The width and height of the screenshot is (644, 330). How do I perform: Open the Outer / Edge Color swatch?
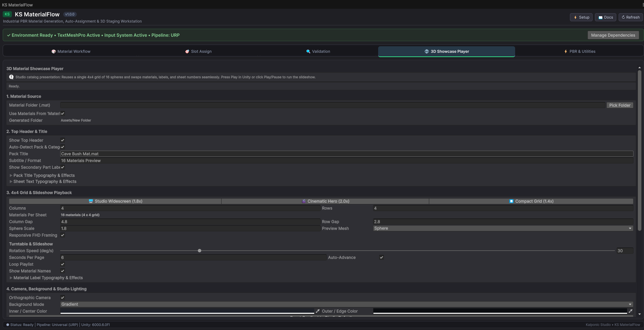500,311
